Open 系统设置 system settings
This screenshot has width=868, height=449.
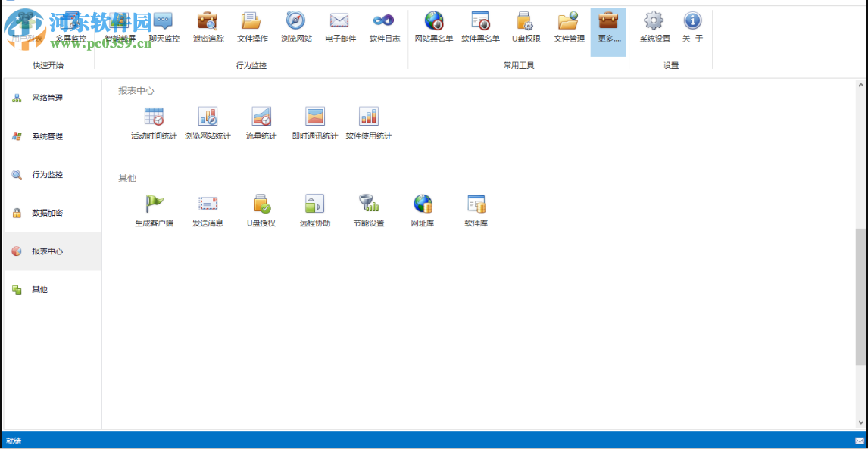click(655, 28)
